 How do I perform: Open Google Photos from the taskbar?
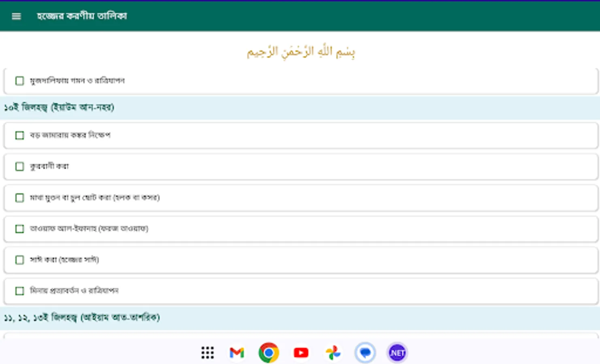[333, 352]
